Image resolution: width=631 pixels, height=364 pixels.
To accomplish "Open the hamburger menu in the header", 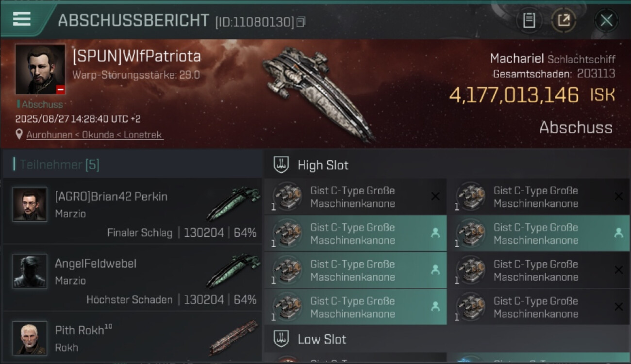I will click(22, 19).
